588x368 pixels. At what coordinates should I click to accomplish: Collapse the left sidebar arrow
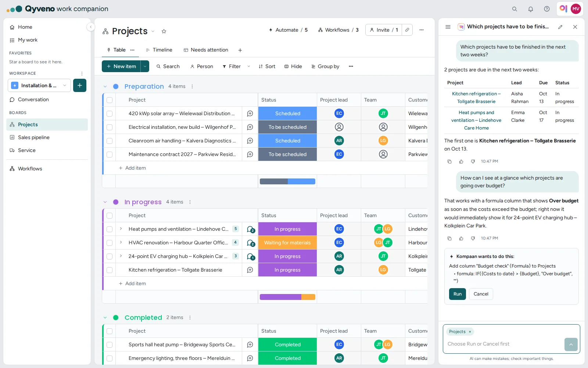90,27
